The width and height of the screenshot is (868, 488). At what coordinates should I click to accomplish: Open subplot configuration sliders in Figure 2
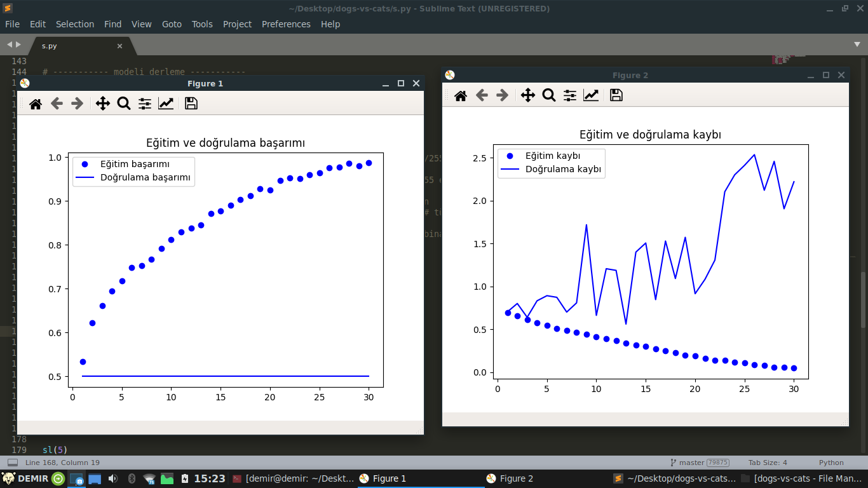tap(570, 95)
